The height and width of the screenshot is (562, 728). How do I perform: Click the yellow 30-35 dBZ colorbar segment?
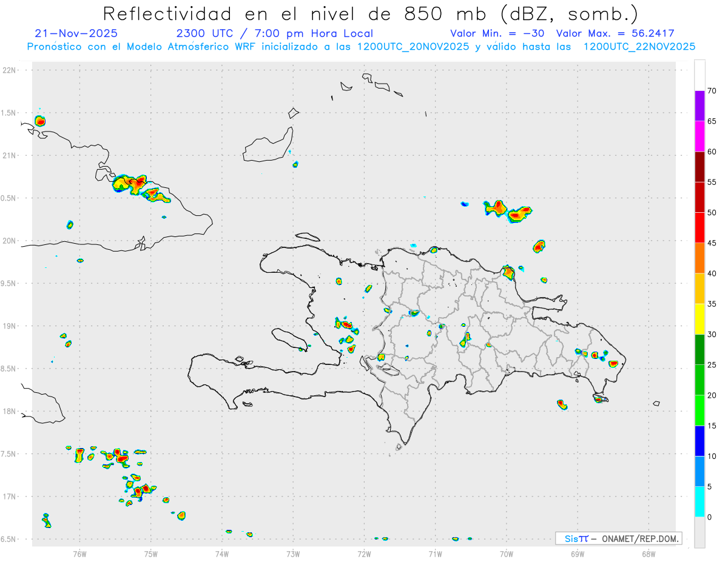[699, 319]
